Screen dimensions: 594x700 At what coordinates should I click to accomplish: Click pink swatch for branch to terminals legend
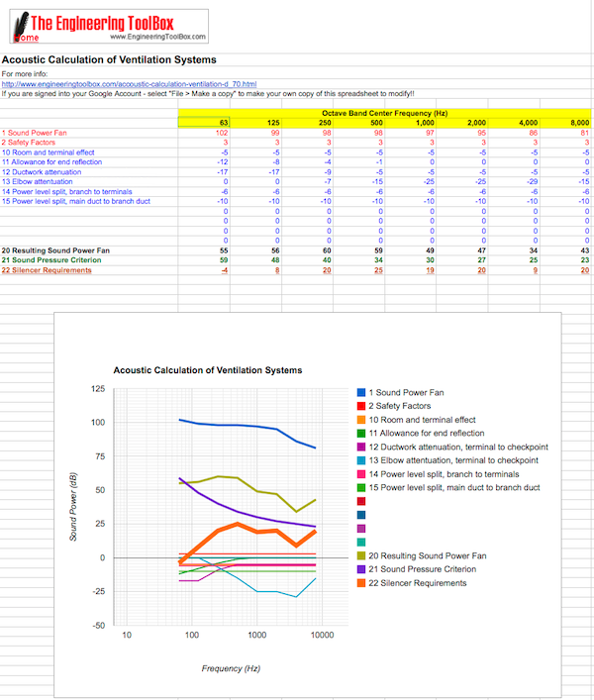coord(361,474)
